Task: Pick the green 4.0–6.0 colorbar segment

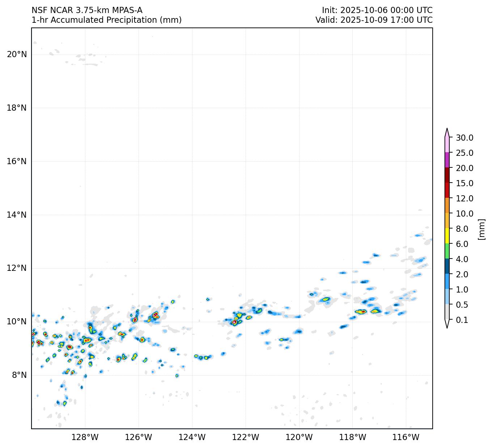Action: [x=447, y=251]
